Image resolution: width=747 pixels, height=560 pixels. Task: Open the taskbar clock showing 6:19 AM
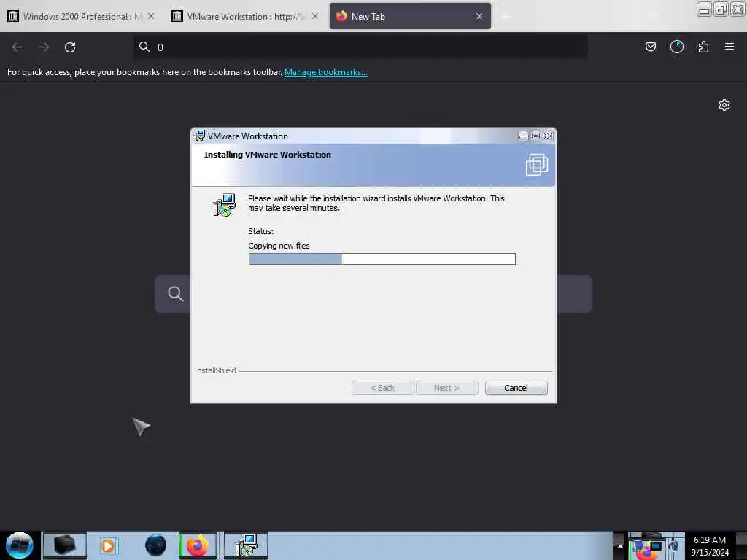710,545
